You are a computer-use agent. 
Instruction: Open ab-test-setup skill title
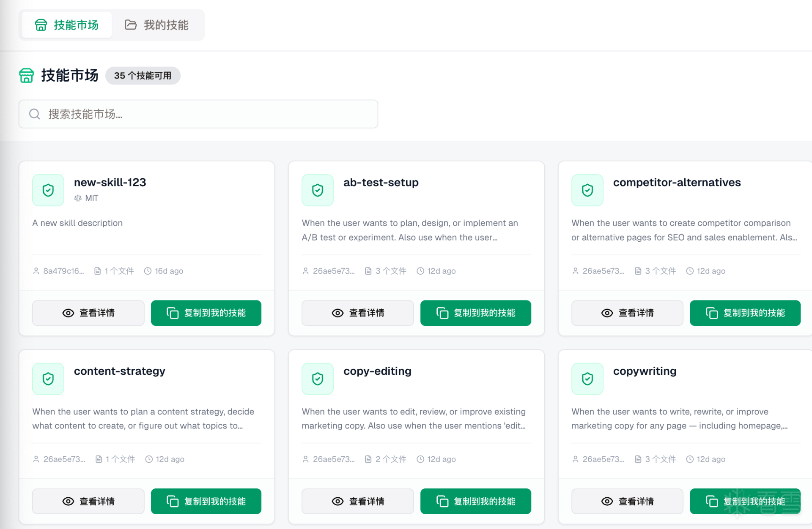pyautogui.click(x=381, y=183)
